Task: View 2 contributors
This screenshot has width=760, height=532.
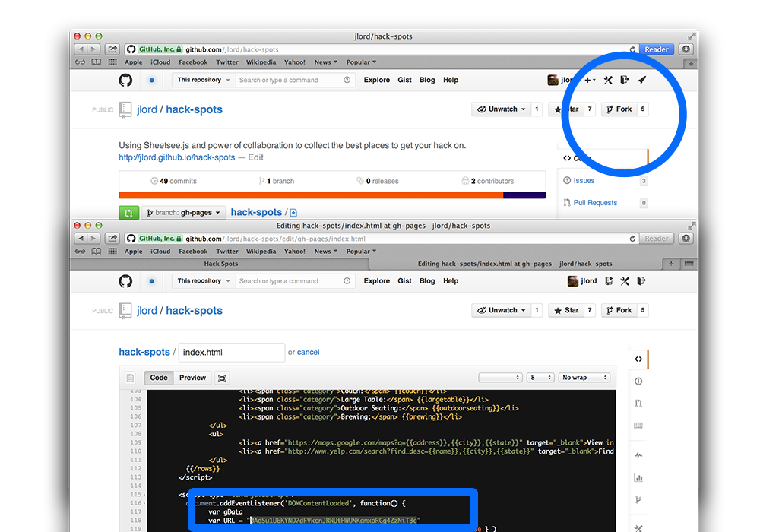Action: [487, 181]
